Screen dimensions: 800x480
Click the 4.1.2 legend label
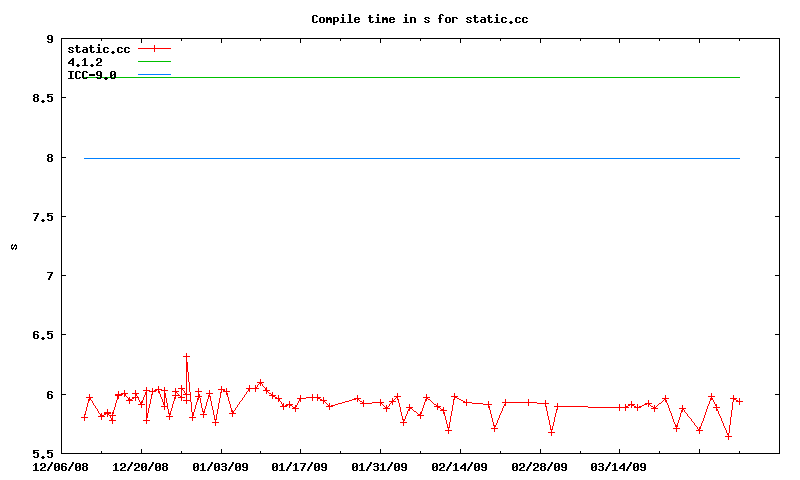pyautogui.click(x=84, y=62)
